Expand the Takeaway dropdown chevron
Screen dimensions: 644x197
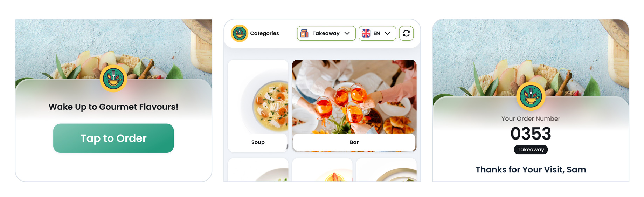[x=347, y=33]
